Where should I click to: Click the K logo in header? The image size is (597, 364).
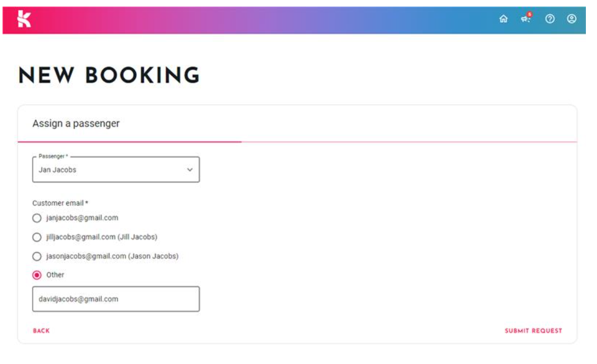tap(24, 19)
